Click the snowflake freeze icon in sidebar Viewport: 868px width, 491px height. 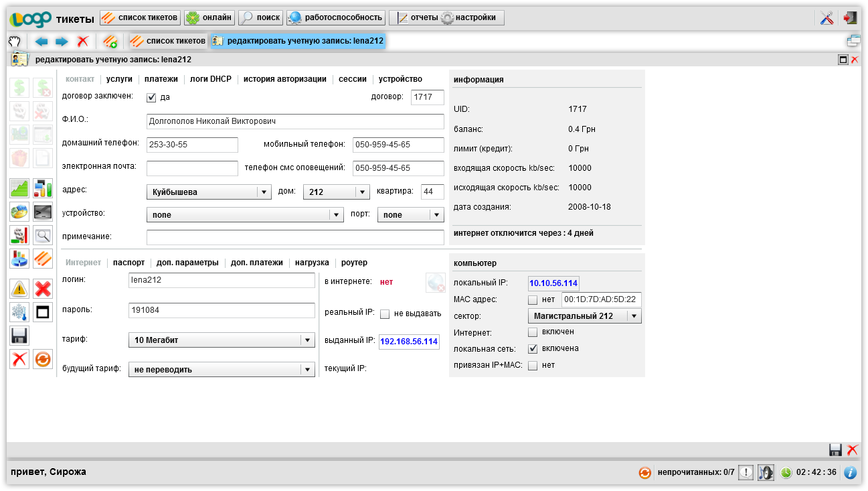19,312
